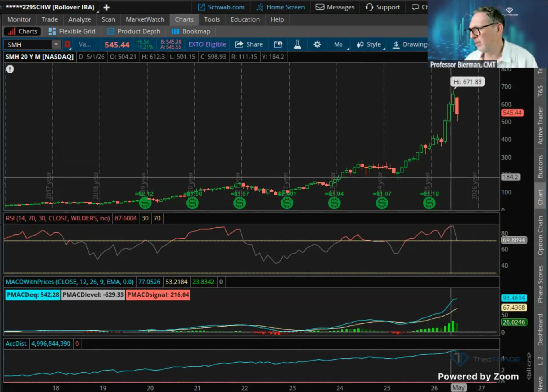Screen dimensions: 548x392
Task: Click the C: 598.93 close value
Action: [x=213, y=57]
